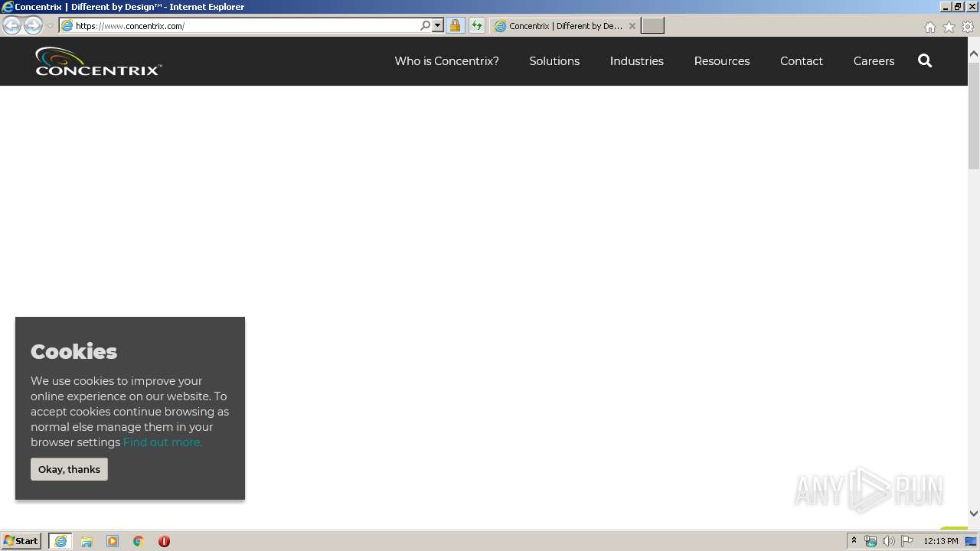Image resolution: width=980 pixels, height=551 pixels.
Task: Click the vertical scrollbar thumb
Action: click(974, 116)
